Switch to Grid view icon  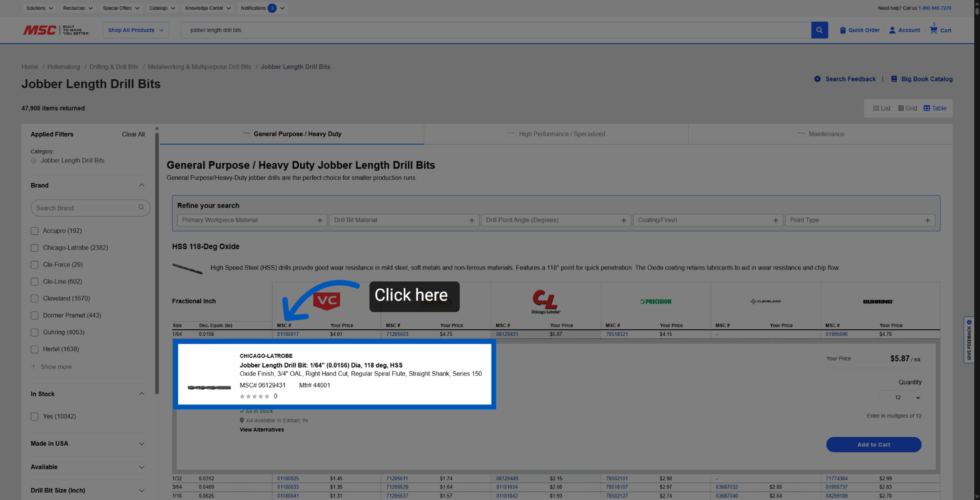[901, 108]
